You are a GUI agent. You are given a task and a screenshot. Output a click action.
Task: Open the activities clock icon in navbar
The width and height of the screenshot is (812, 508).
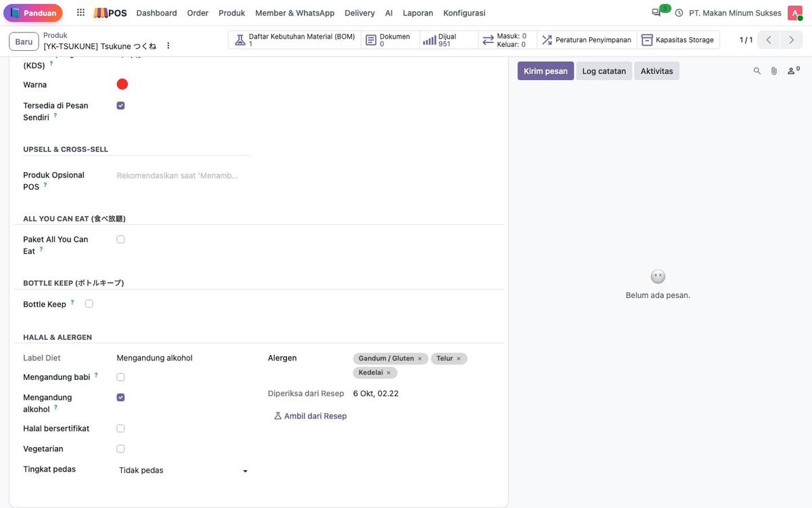[679, 13]
